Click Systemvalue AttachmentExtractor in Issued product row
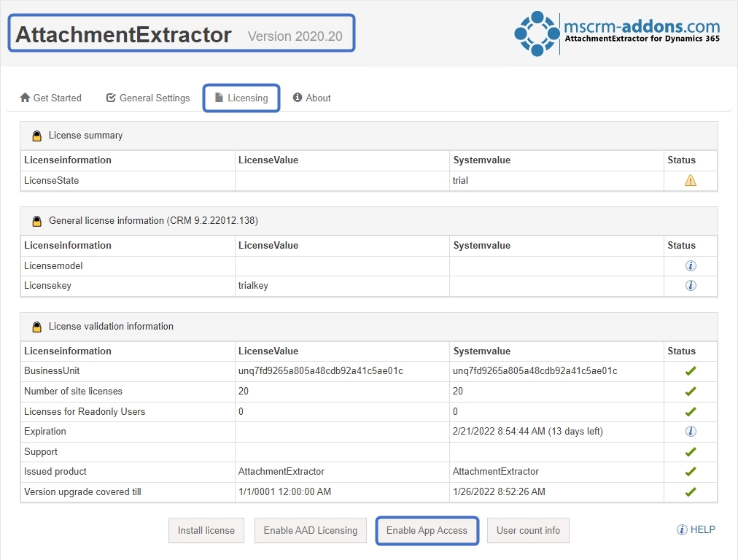738x560 pixels. pyautogui.click(x=496, y=472)
